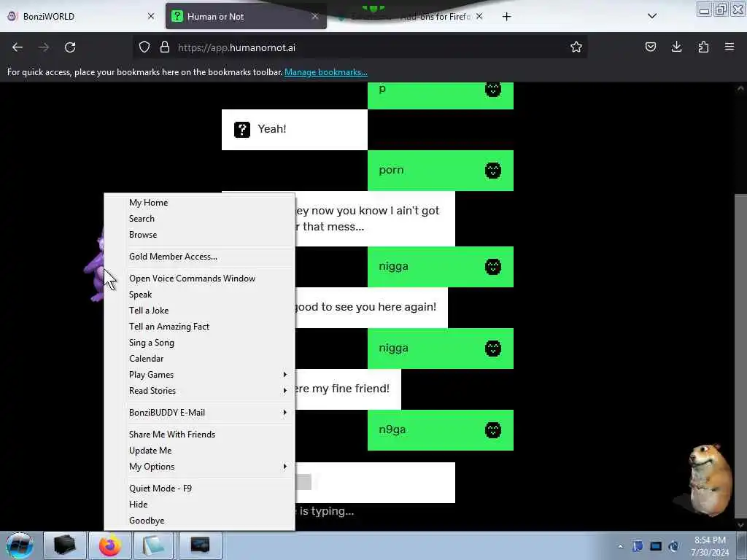Expand the Play Games submenu
Screen dimensions: 747x560
tap(200, 375)
